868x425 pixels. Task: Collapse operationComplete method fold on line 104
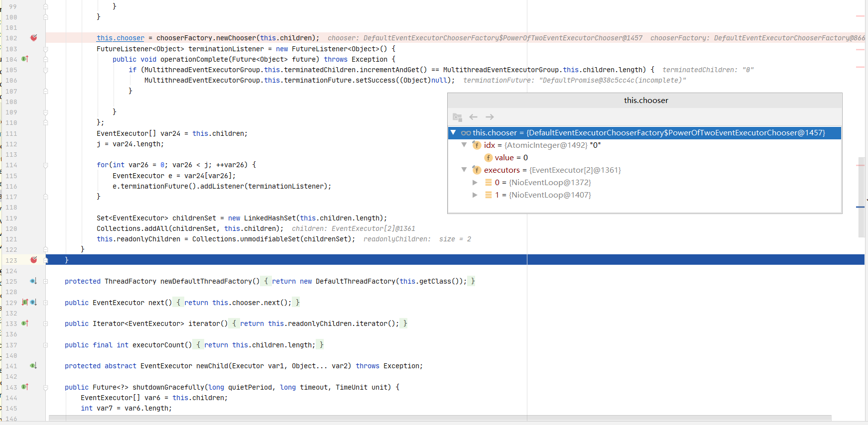point(45,59)
